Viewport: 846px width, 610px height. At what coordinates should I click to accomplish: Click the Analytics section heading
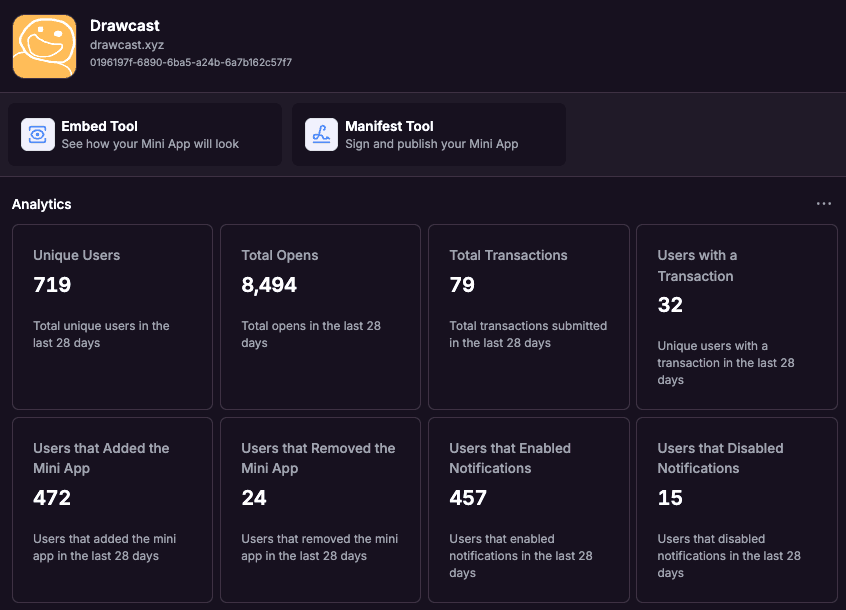[42, 204]
